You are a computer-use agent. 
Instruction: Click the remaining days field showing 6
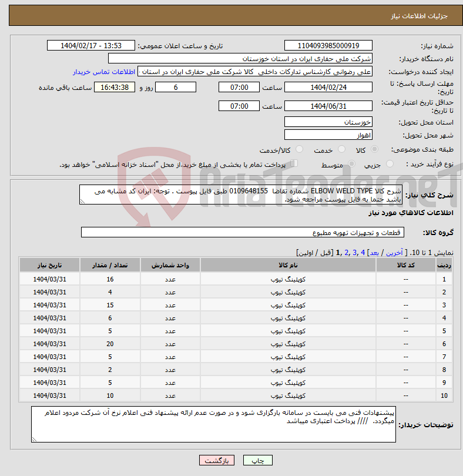click(x=176, y=87)
